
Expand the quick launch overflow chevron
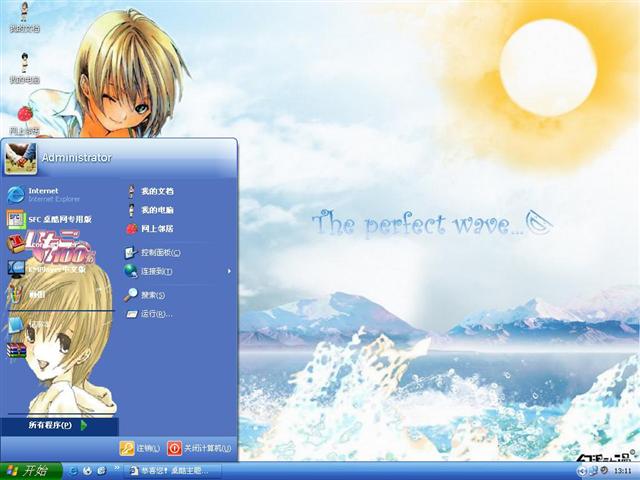pyautogui.click(x=116, y=468)
